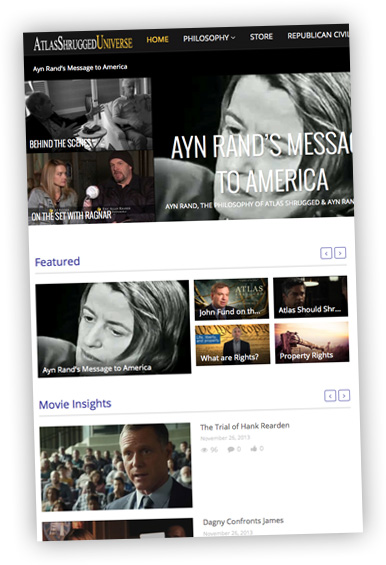Click the Atlas Shrugged Universe logo
Screen dimensions: 386x565
pyautogui.click(x=83, y=43)
